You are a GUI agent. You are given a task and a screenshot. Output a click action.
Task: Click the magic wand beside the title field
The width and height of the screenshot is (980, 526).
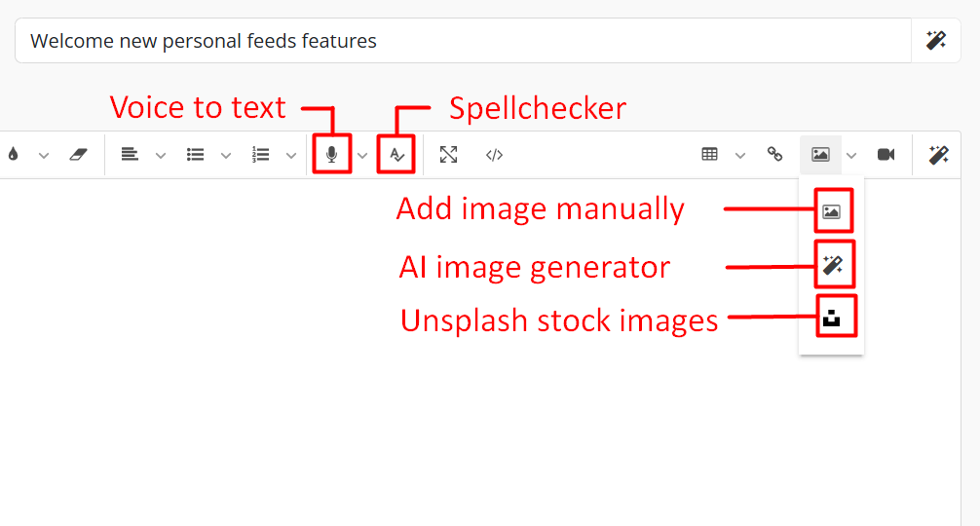click(935, 41)
